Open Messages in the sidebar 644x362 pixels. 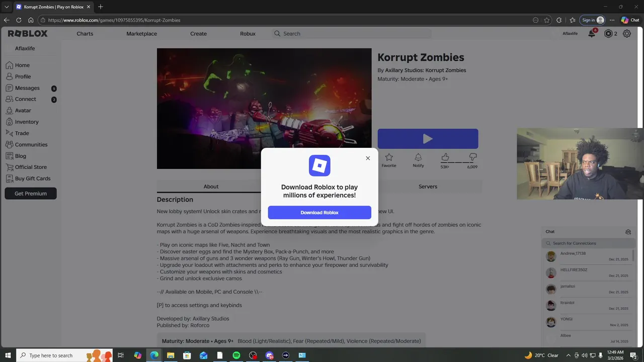tap(30, 88)
